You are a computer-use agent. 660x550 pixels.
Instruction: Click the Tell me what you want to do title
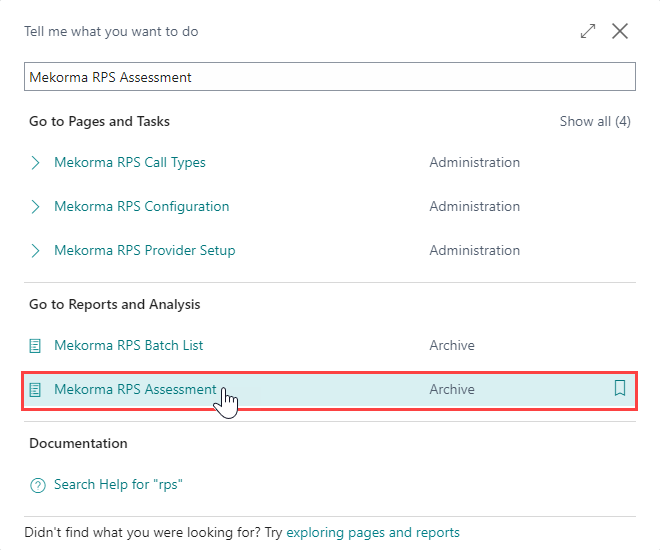tap(111, 31)
